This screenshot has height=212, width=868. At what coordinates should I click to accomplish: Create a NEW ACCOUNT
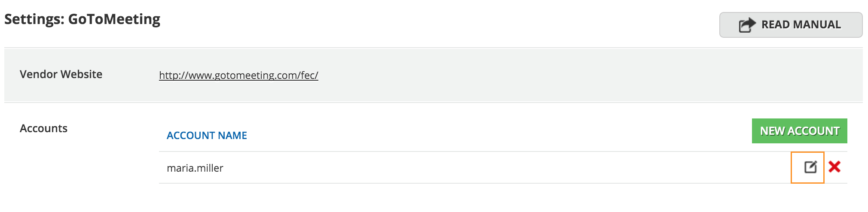(x=799, y=131)
